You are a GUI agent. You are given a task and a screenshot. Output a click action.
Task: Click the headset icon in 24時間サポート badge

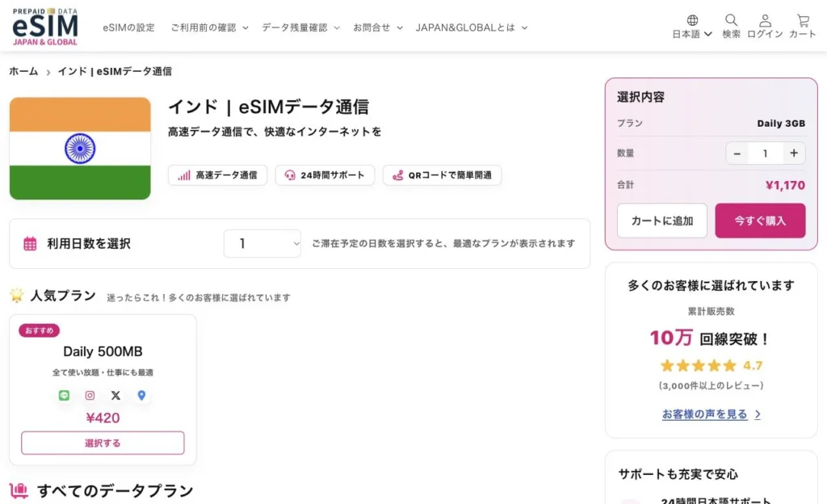click(290, 175)
